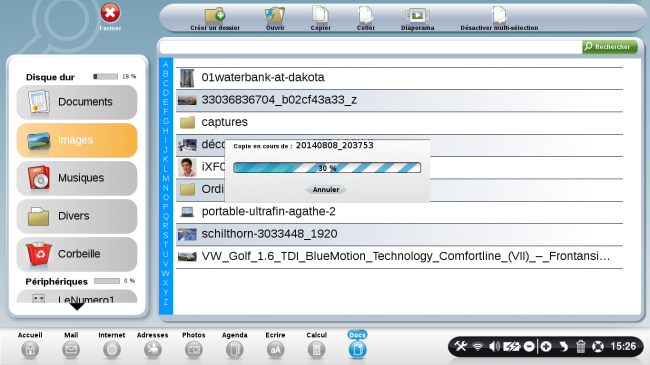This screenshot has height=365, width=650.
Task: Select the Images category
Action: click(x=77, y=140)
